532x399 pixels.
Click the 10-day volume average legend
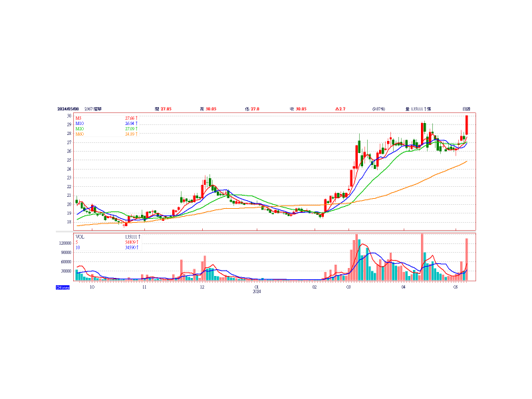pyautogui.click(x=78, y=247)
